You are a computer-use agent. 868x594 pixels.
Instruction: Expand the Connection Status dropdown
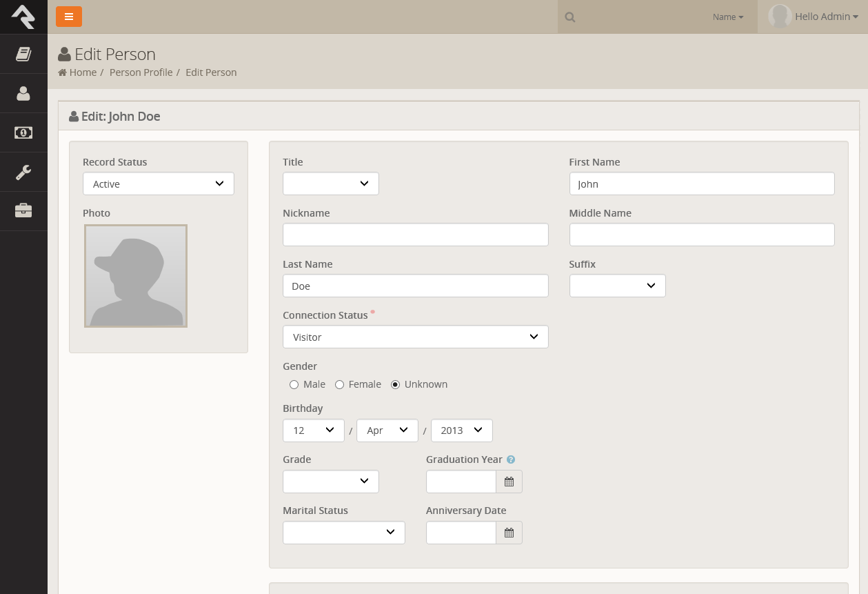click(x=415, y=337)
